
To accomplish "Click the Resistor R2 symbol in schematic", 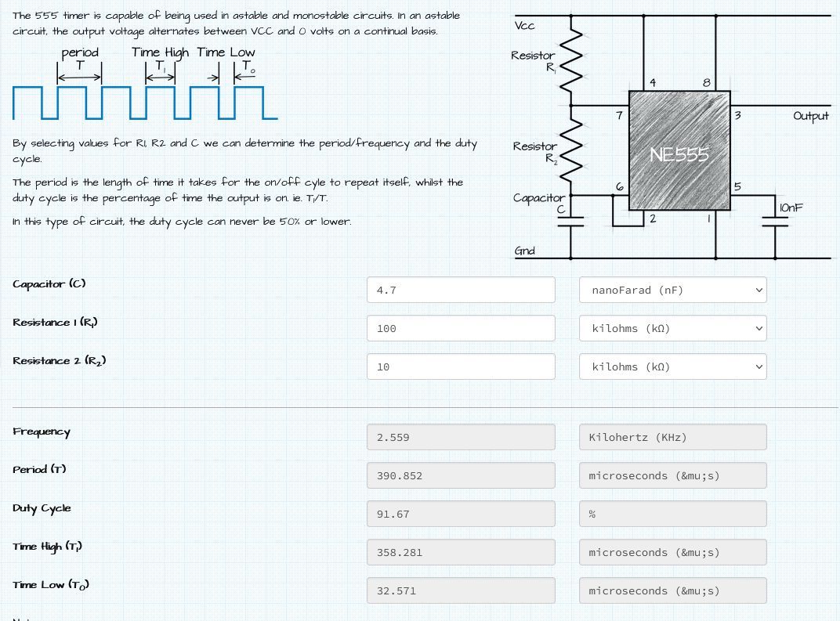I will coord(571,151).
